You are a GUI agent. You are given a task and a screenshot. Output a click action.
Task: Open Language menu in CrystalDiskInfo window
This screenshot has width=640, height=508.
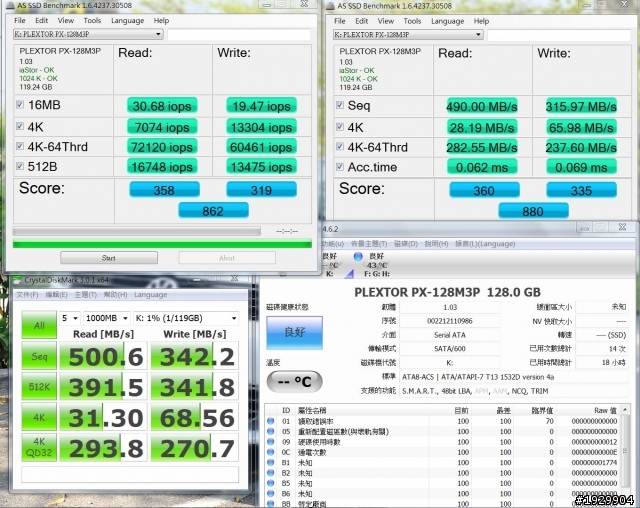(485, 244)
